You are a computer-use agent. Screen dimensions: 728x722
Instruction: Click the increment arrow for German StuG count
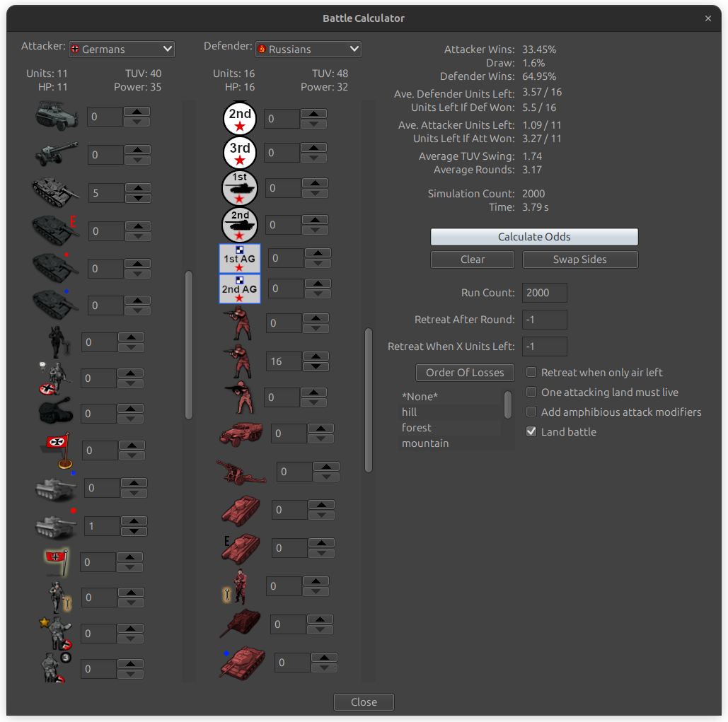pos(137,187)
